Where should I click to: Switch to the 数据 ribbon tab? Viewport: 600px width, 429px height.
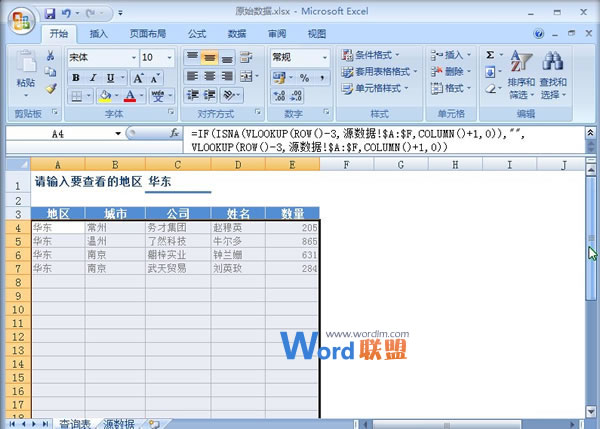[x=237, y=34]
